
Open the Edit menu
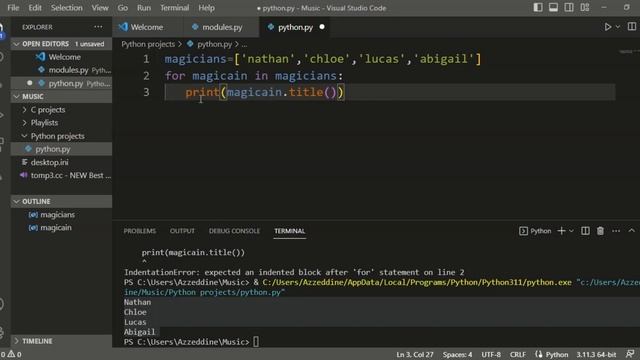[35, 8]
